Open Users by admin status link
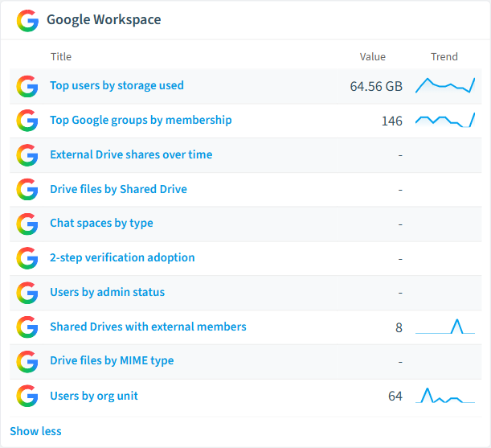Screen dimensions: 491x448 click(x=108, y=292)
